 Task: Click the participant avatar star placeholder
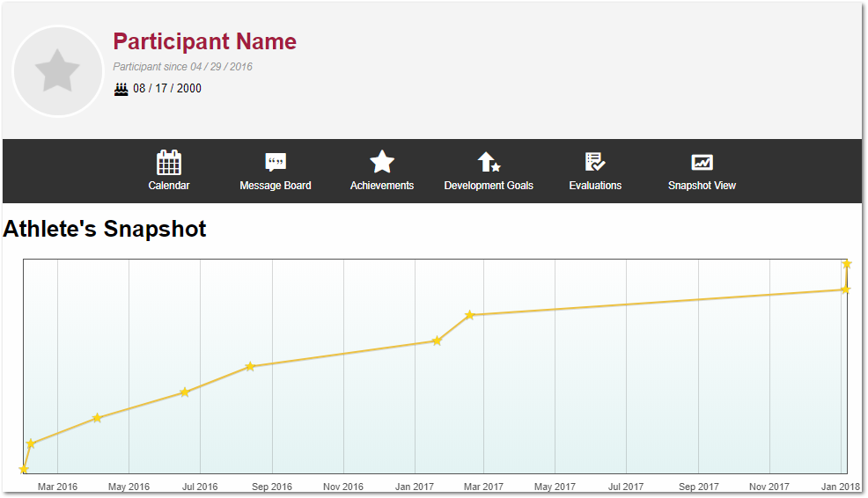58,71
